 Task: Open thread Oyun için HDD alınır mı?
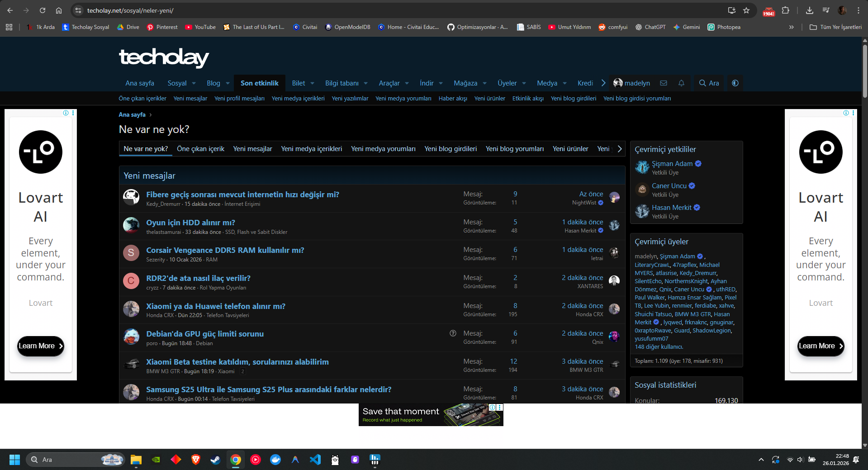[x=190, y=223]
